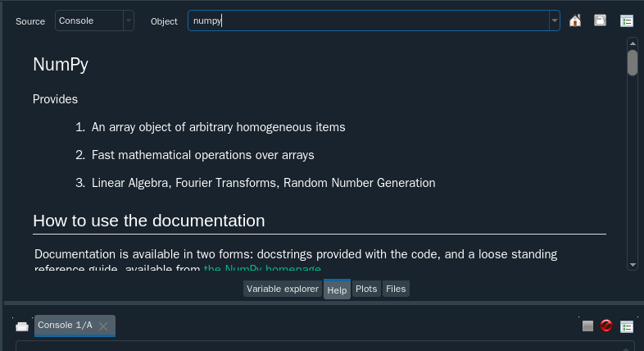Click the scroll down arrow in Help pane
644x351 pixels.
pos(633,265)
